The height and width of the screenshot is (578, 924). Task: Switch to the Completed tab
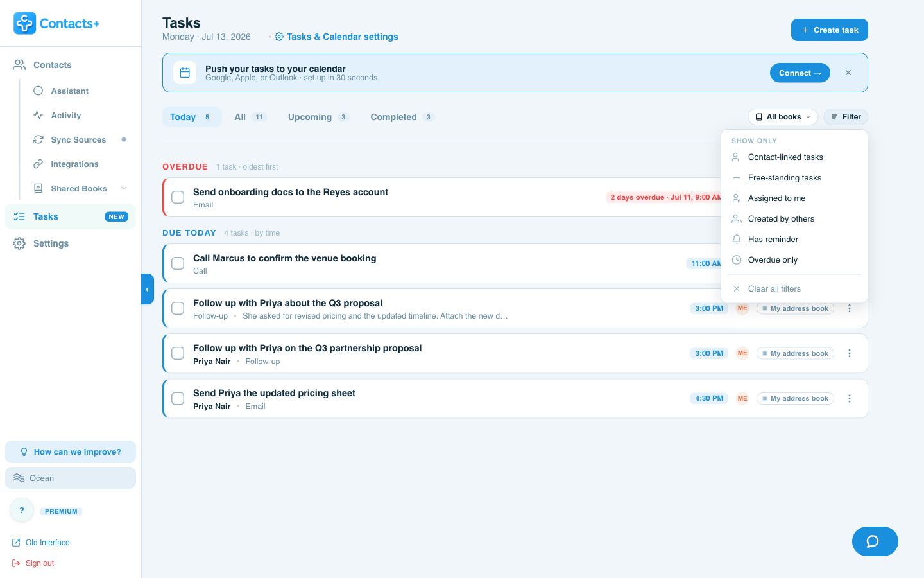(x=402, y=117)
